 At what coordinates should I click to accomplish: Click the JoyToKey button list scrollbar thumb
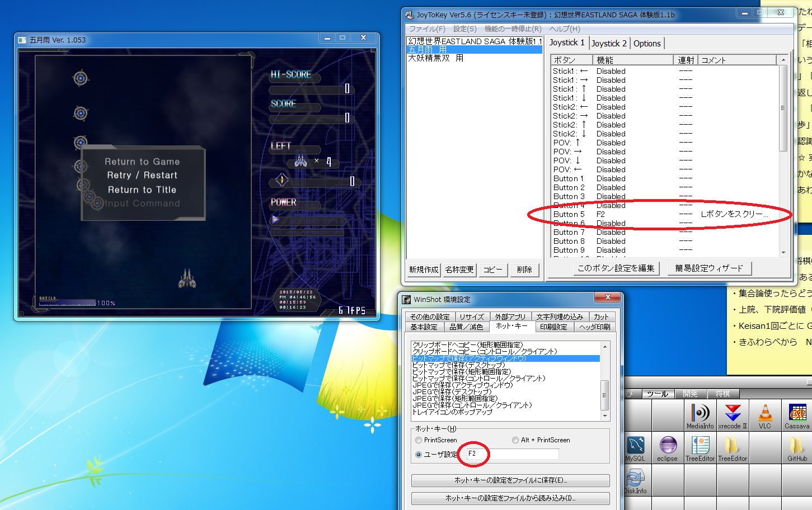783,108
